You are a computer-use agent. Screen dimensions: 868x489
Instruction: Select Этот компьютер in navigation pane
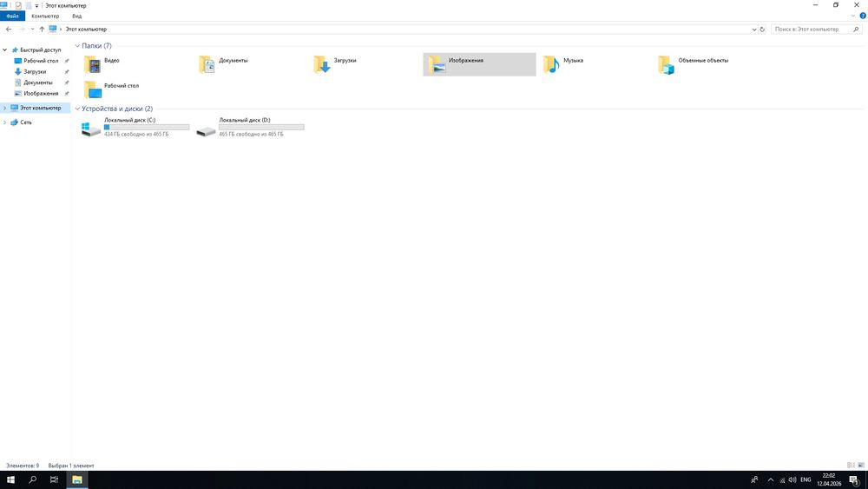click(40, 108)
